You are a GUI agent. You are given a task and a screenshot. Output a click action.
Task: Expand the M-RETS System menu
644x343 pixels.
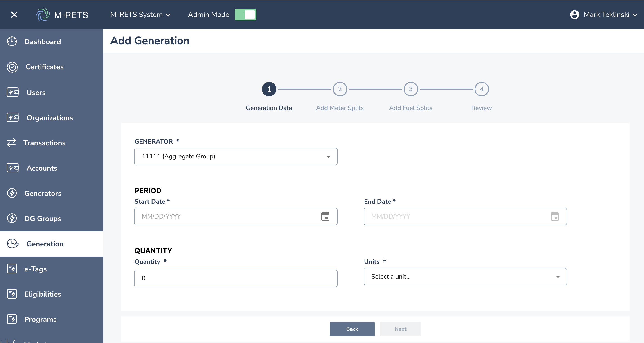140,14
